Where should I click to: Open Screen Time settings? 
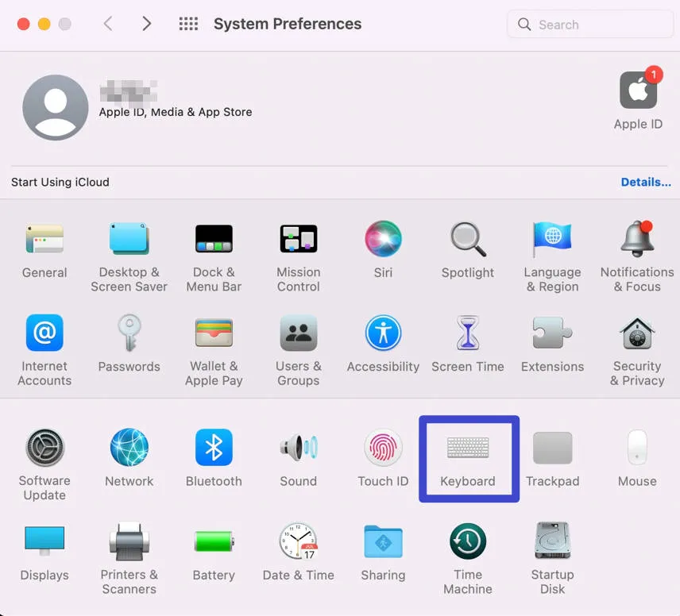(x=467, y=344)
